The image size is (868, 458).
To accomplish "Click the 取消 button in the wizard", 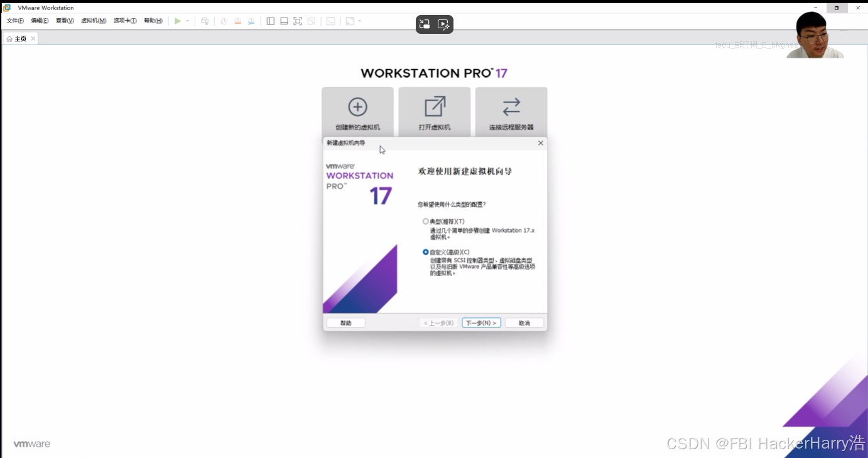I will coord(524,323).
